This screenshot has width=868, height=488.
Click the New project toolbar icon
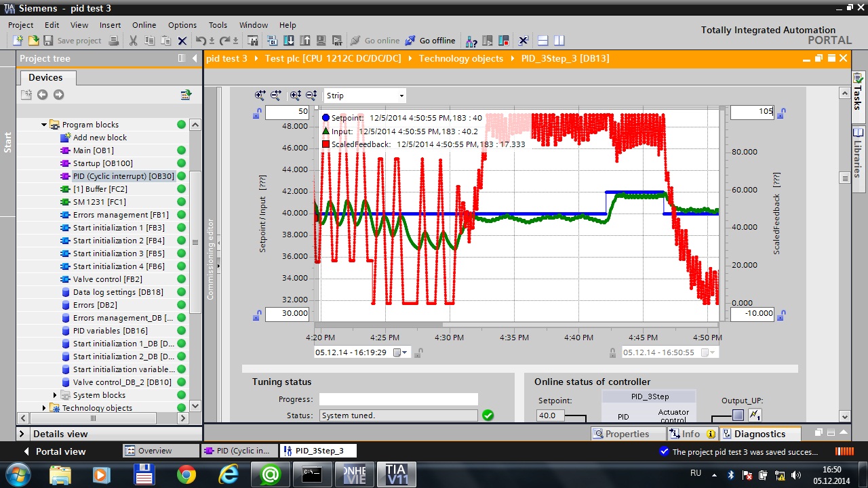click(18, 41)
